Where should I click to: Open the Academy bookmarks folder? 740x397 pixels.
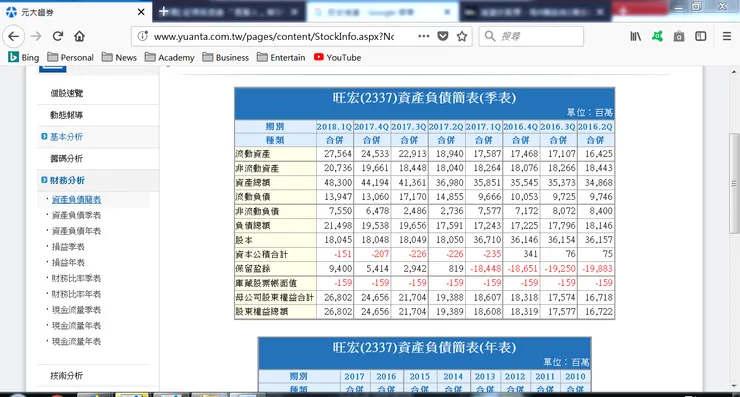[169, 58]
